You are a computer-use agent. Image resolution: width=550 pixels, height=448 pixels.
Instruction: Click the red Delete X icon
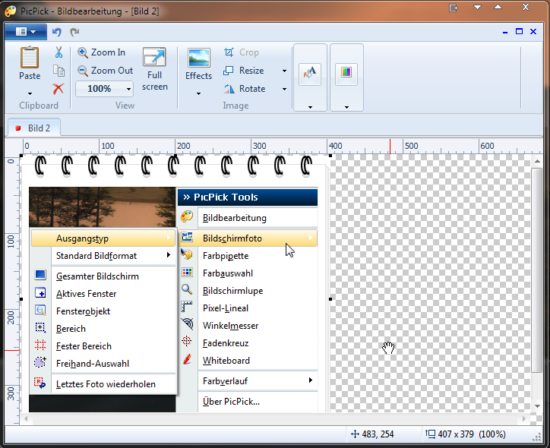(59, 89)
